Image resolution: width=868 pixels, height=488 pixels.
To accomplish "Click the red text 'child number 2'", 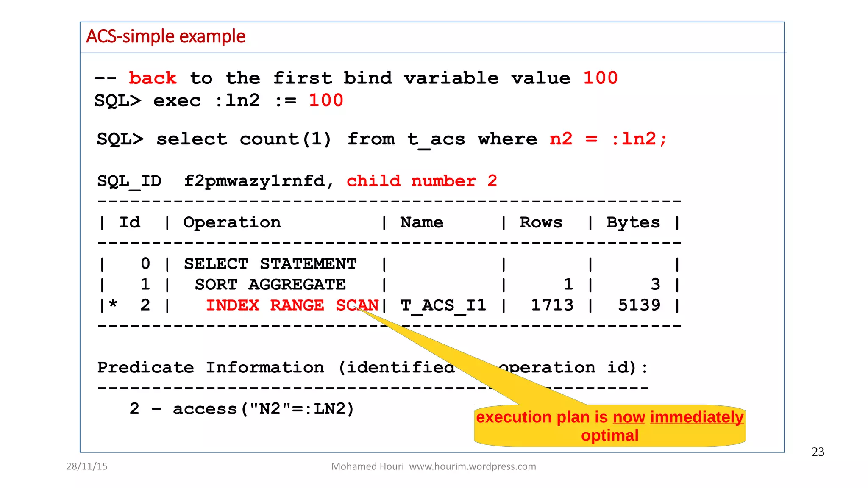I will click(422, 181).
